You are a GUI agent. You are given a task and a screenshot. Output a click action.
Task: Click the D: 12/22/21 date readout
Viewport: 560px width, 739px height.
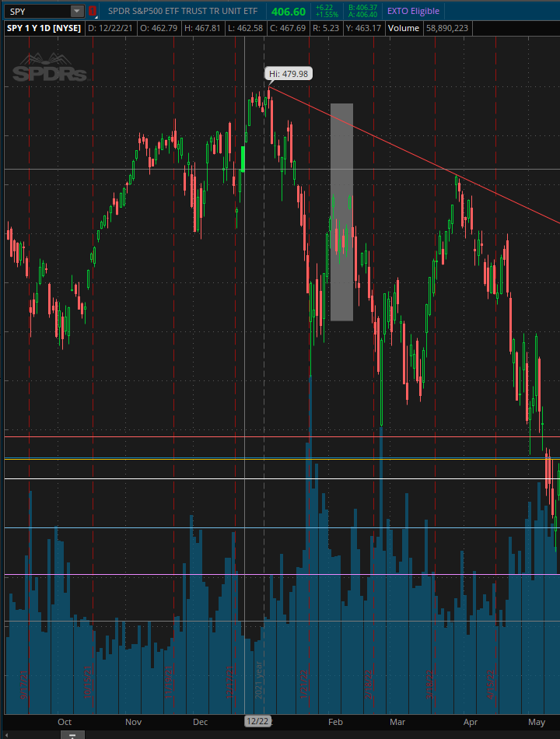tap(110, 28)
